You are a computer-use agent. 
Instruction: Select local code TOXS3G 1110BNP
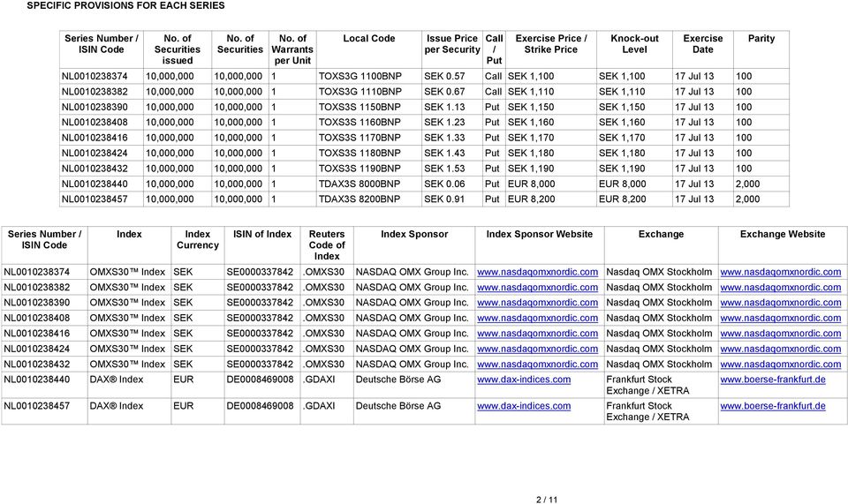click(x=360, y=92)
